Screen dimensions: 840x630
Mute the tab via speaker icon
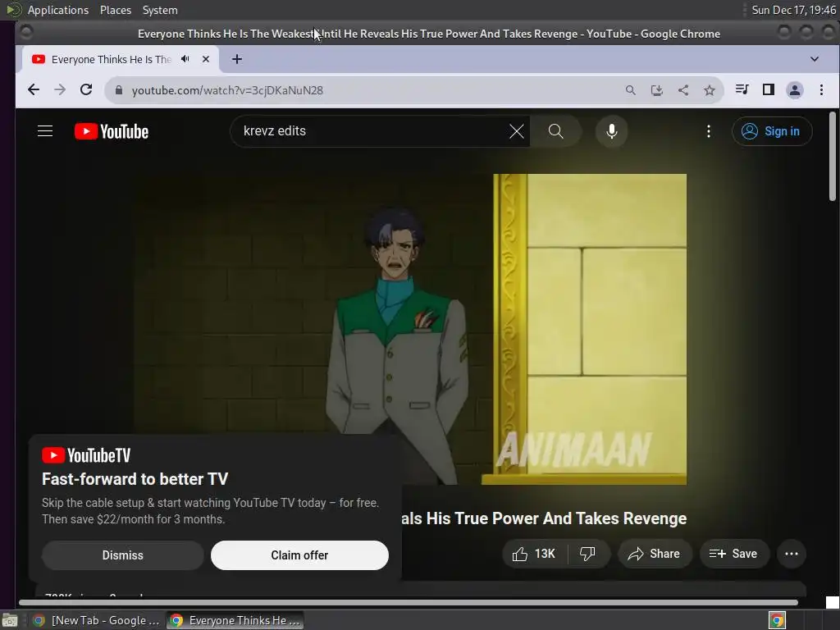coord(185,59)
